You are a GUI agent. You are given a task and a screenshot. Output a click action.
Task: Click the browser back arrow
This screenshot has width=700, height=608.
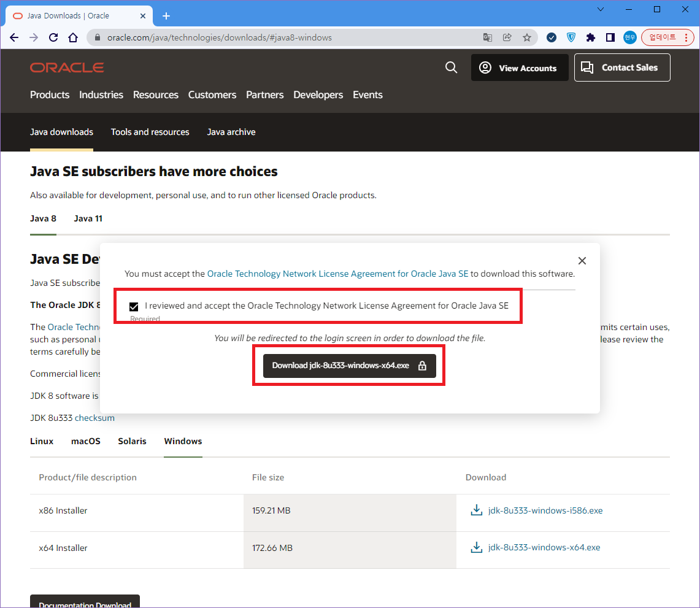tap(14, 37)
